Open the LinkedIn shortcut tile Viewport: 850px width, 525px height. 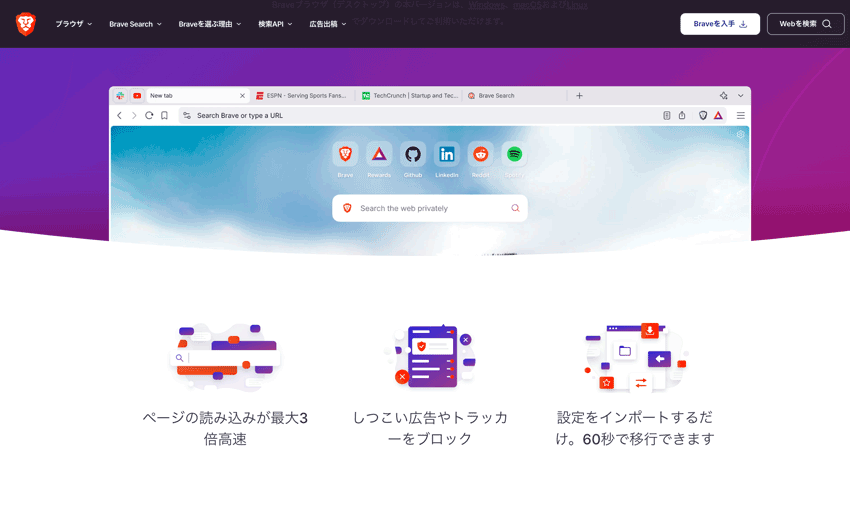coord(447,159)
